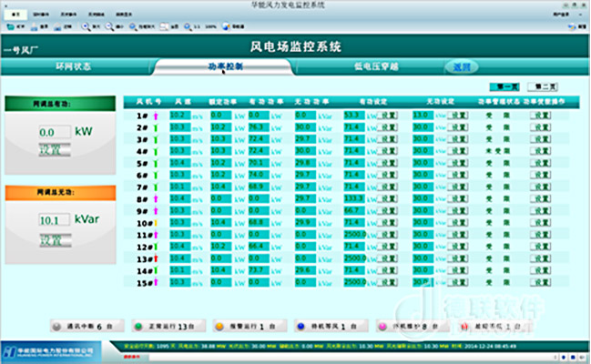Click the green status arrow for turbine 5#
The height and width of the screenshot is (364, 591).
[x=157, y=163]
